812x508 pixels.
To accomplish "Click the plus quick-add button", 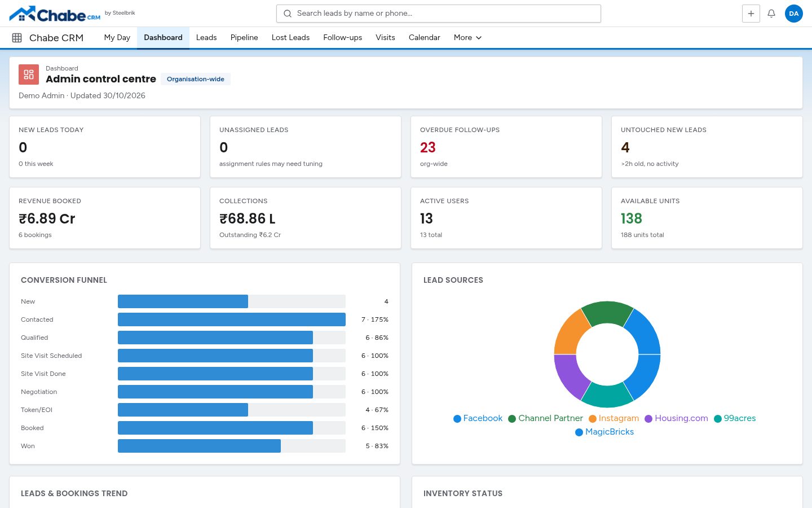I will pos(751,14).
